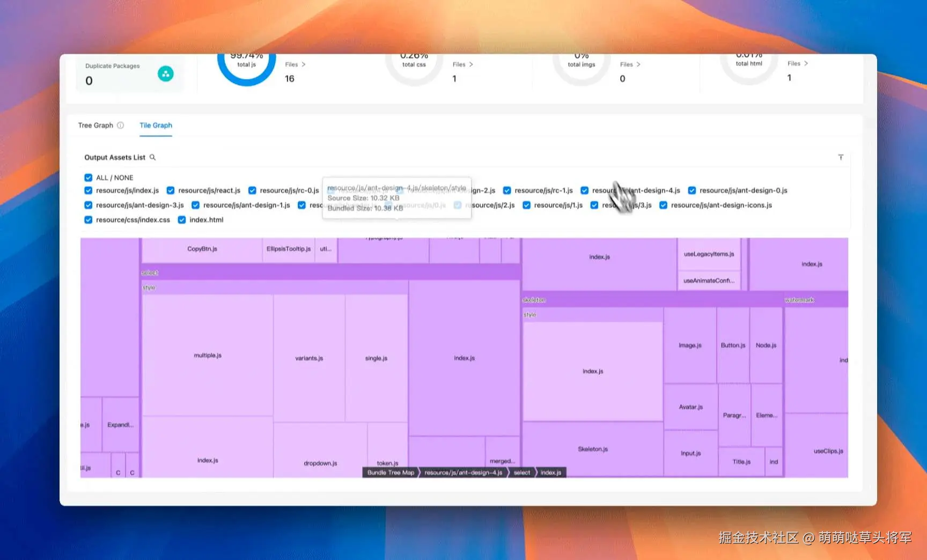Uncheck resource/js/react.js asset
927x560 pixels.
click(x=170, y=190)
